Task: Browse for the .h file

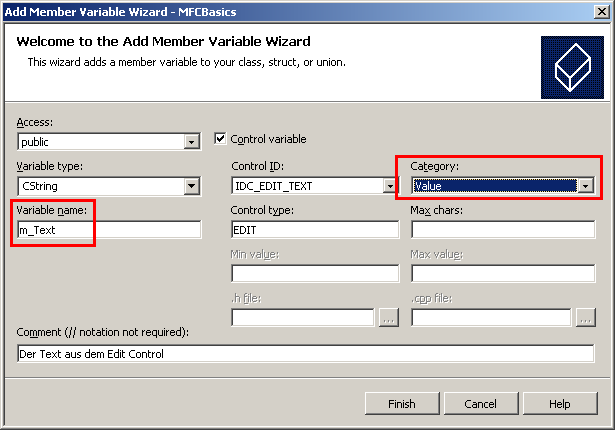Action: 389,318
